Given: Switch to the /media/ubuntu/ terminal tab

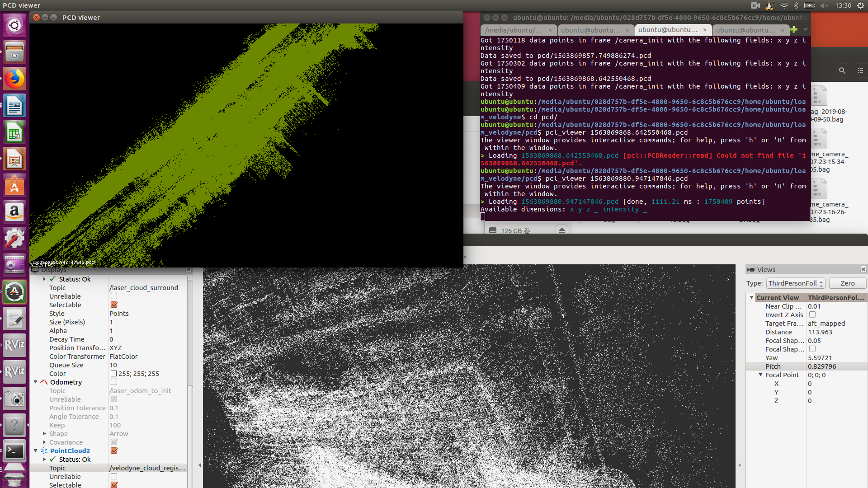Looking at the screenshot, I should (x=514, y=30).
